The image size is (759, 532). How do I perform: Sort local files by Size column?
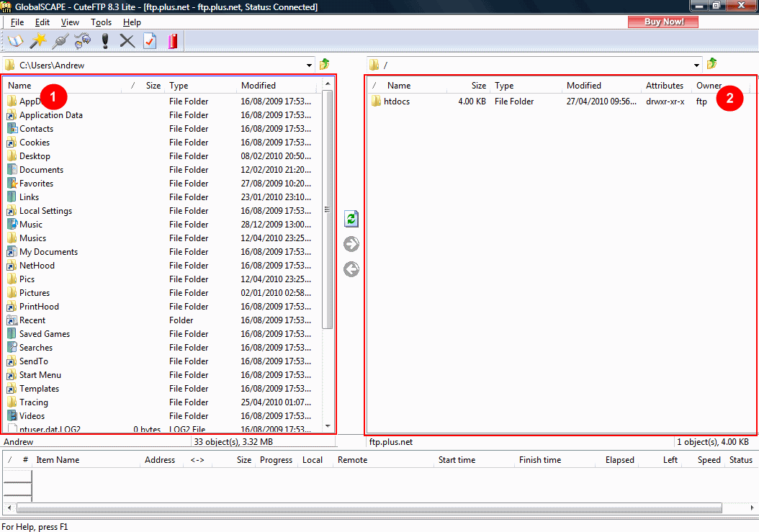pos(153,86)
